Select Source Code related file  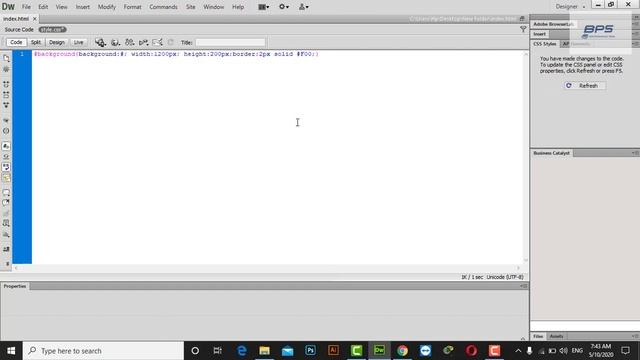pyautogui.click(x=19, y=29)
